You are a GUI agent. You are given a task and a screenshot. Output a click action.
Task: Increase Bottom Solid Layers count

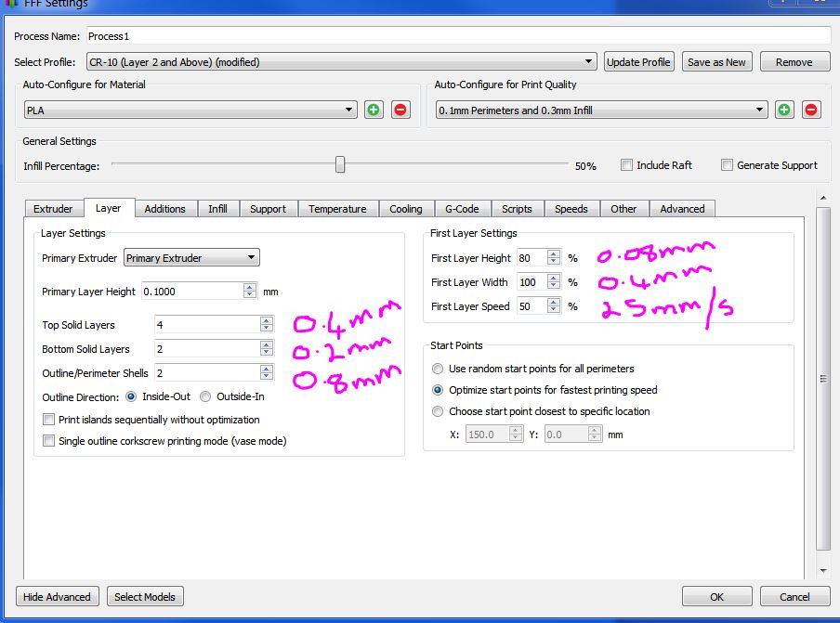(x=267, y=344)
